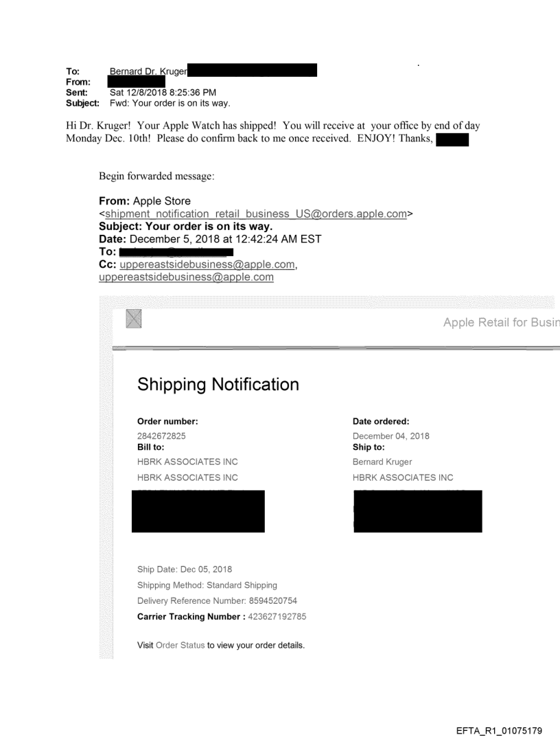Open the Order Status link

point(180,646)
